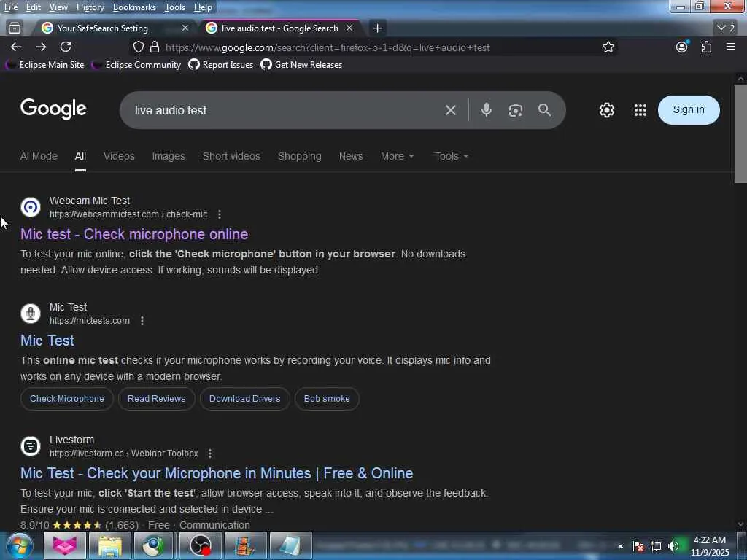Open the Edit menu
The height and width of the screenshot is (560, 747).
(x=34, y=7)
